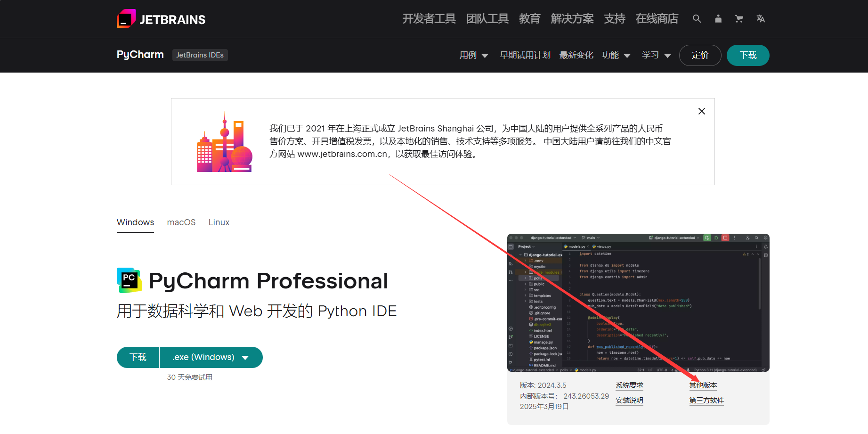
Task: Expand the 学习 dropdown
Action: pyautogui.click(x=657, y=55)
